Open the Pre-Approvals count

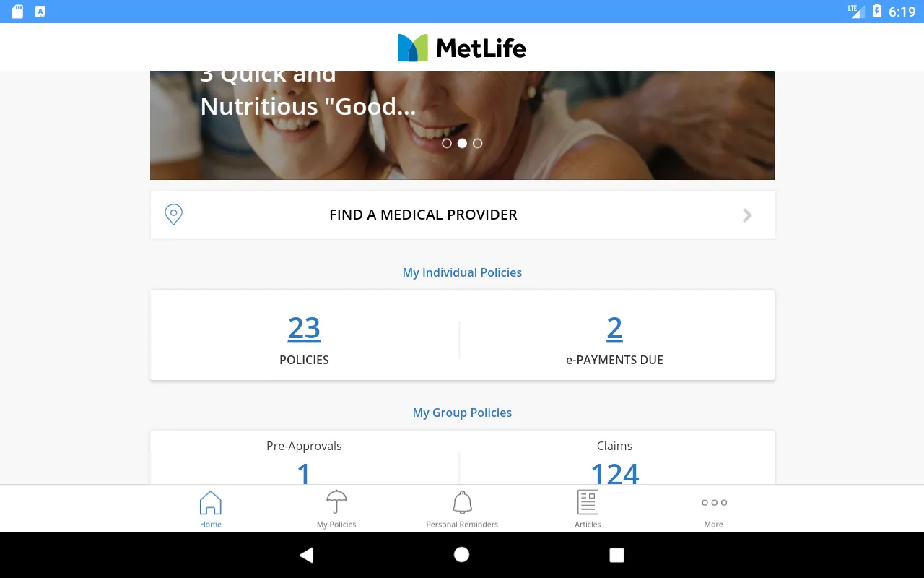point(304,473)
